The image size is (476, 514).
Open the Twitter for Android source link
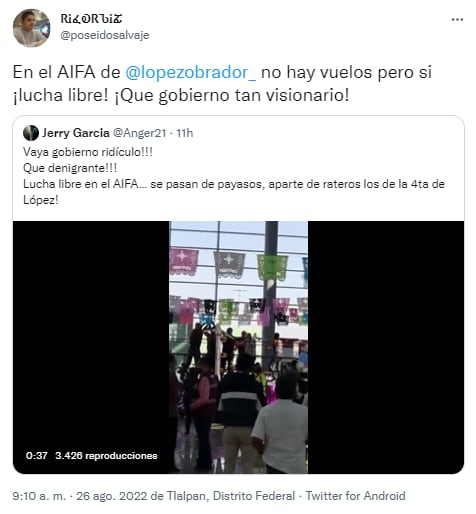355,496
